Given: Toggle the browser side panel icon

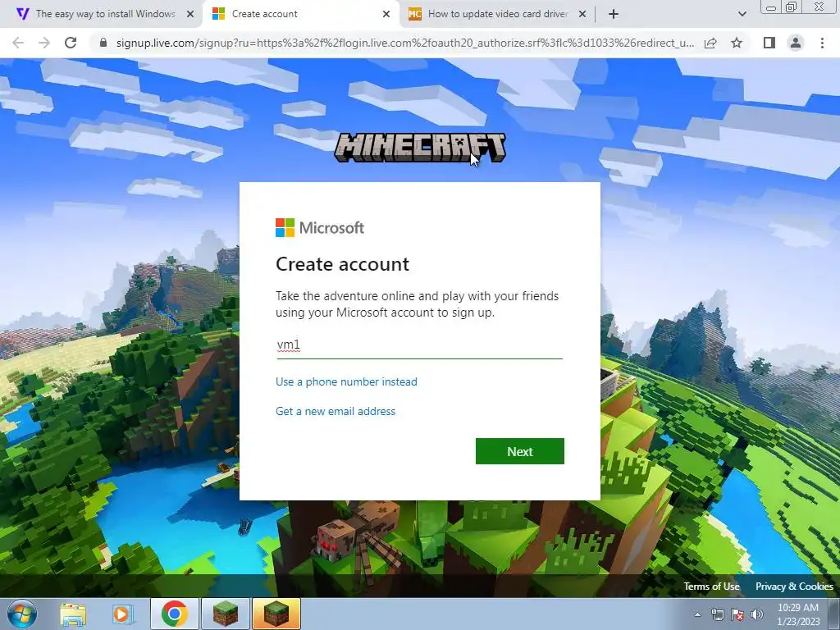Looking at the screenshot, I should 769,43.
